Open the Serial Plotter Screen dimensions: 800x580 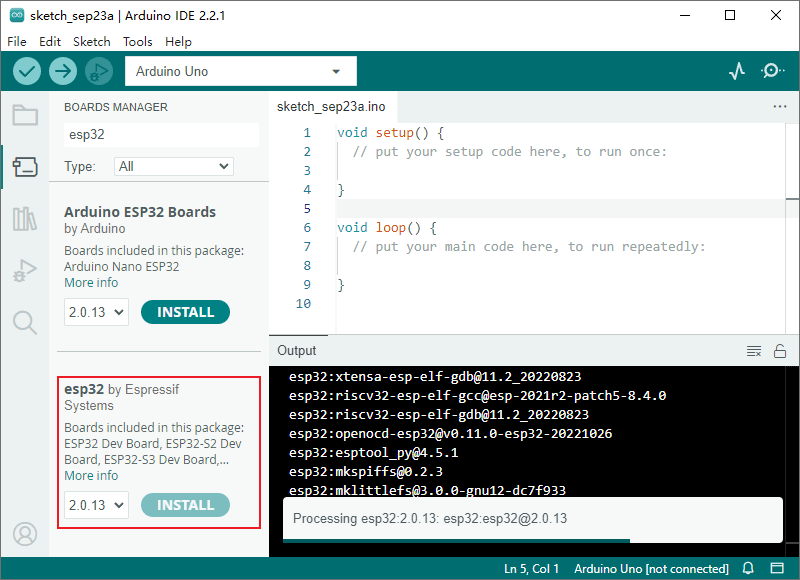(737, 71)
